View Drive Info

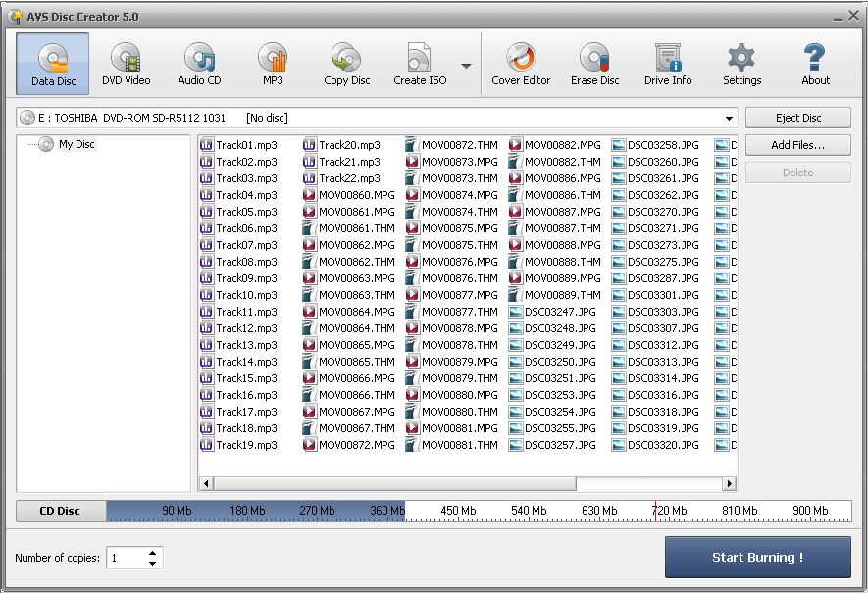pyautogui.click(x=668, y=62)
